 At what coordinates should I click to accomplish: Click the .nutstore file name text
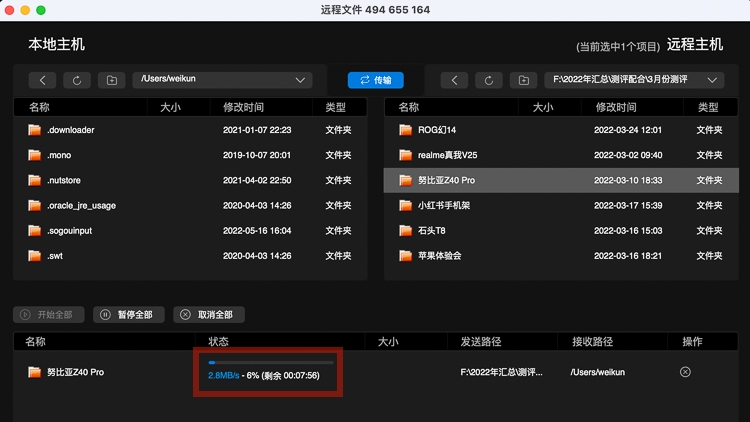point(64,180)
